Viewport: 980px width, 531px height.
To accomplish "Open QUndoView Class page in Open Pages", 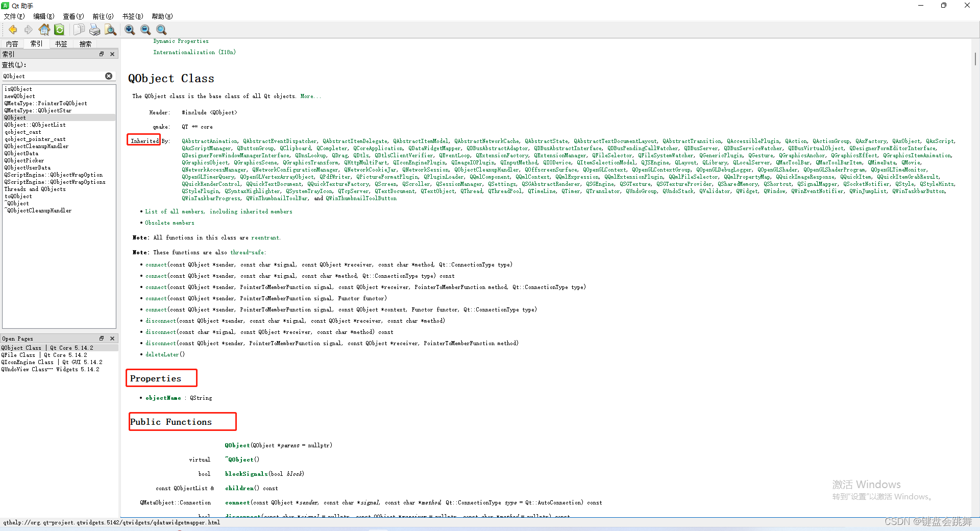I will click(x=50, y=369).
